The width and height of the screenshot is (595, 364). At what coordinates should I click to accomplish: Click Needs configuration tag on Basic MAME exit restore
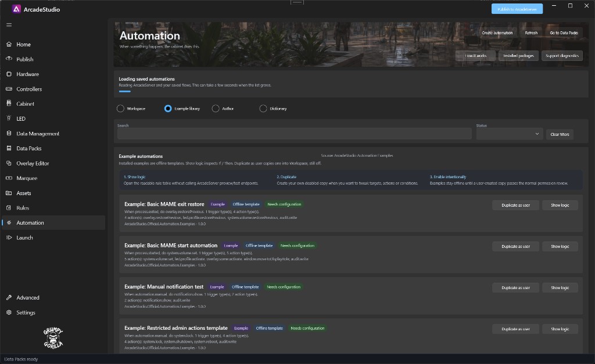[284, 204]
